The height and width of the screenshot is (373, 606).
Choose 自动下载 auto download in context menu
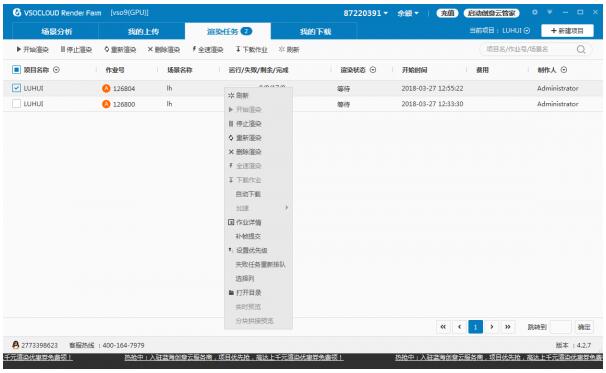258,194
